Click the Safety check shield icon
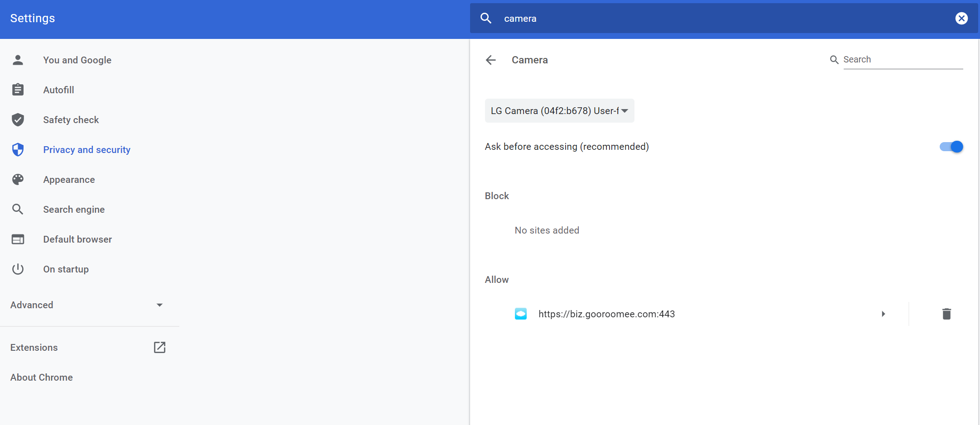 point(18,120)
